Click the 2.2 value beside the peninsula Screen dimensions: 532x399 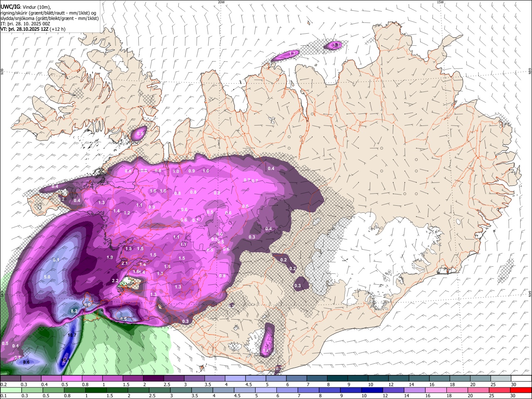(x=115, y=281)
